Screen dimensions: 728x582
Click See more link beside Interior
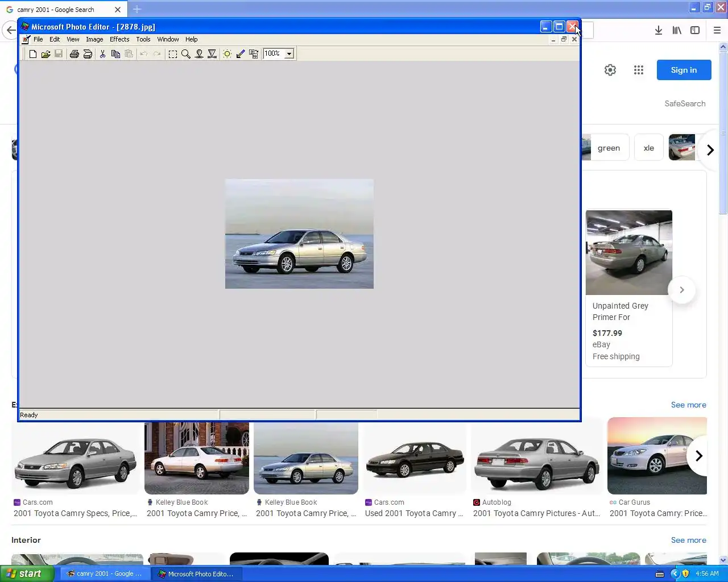[x=688, y=540]
